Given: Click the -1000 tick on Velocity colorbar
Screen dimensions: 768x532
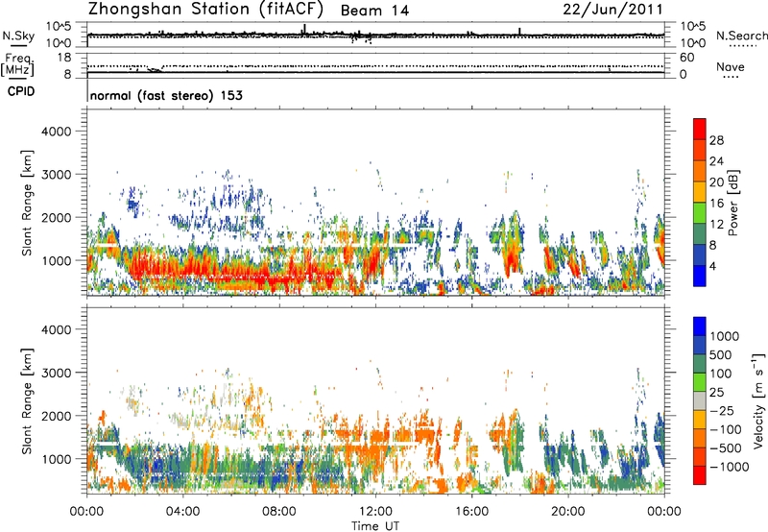Looking at the screenshot, I should click(730, 467).
